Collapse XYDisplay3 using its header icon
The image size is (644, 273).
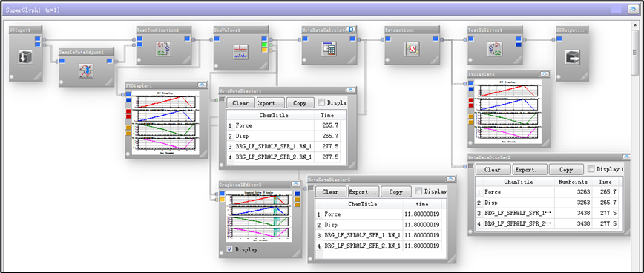pyautogui.click(x=545, y=74)
